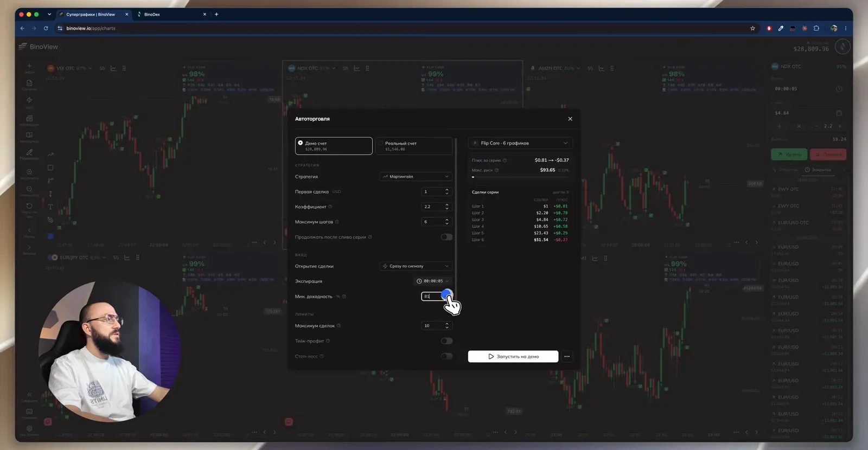Switch to the Закрытые trades tab
The height and width of the screenshot is (450, 868).
(x=818, y=170)
